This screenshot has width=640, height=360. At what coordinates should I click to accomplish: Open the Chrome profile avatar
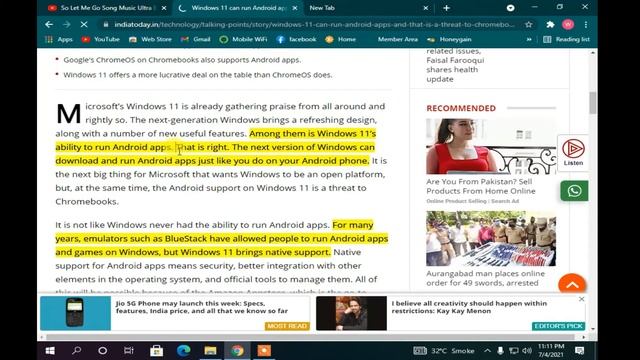[568, 24]
